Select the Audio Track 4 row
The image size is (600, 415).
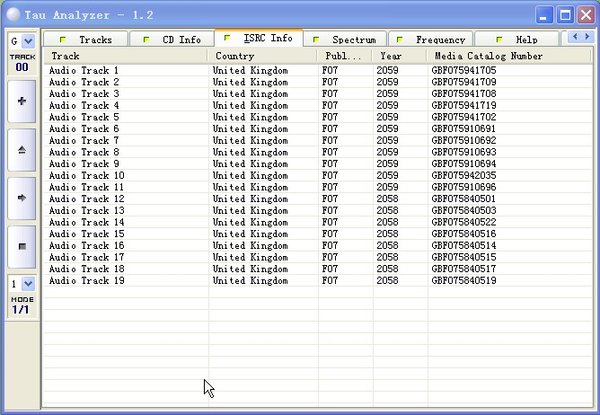point(318,106)
